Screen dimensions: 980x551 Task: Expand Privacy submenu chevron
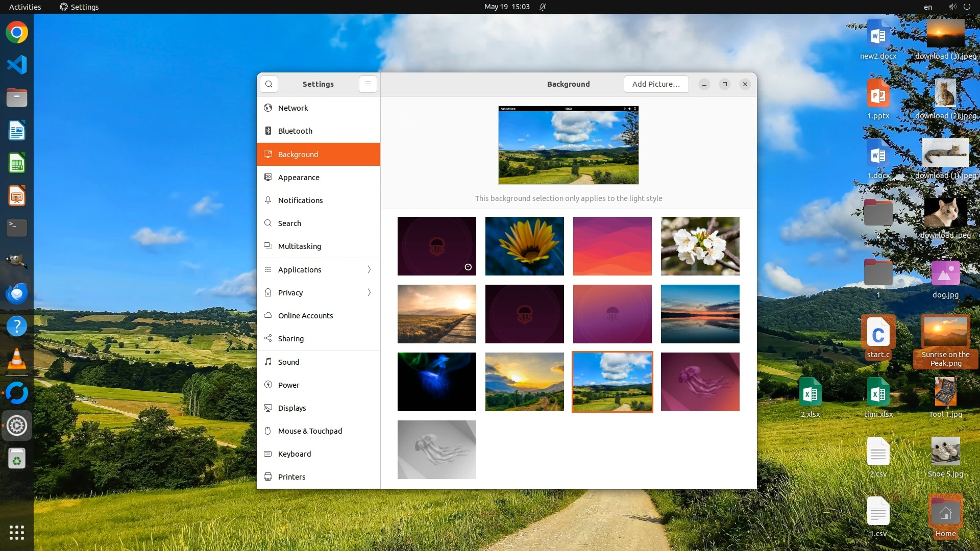click(x=369, y=292)
